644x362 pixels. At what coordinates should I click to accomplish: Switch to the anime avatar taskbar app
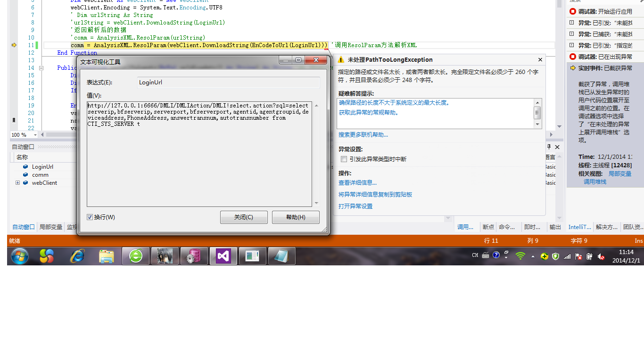(165, 256)
